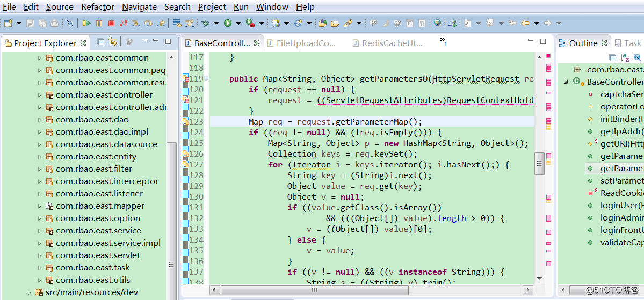Image resolution: width=644 pixels, height=300 pixels.
Task: Click the Search flashlight icon
Action: (x=348, y=24)
